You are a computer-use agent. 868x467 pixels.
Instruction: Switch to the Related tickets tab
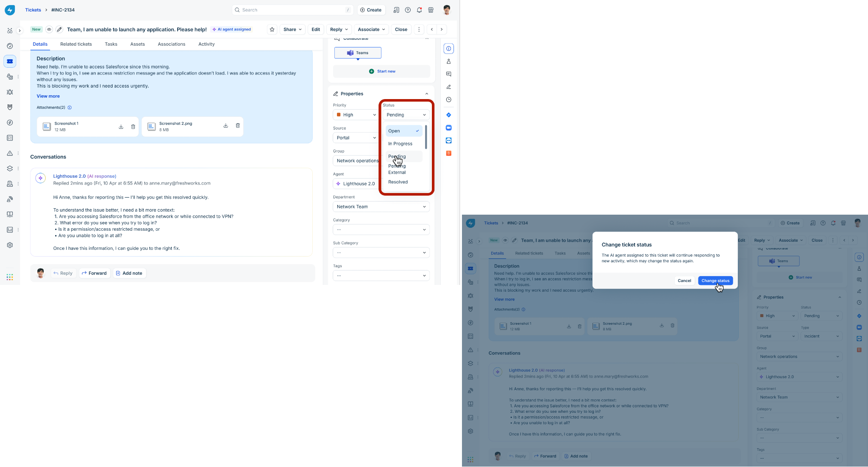pos(76,44)
